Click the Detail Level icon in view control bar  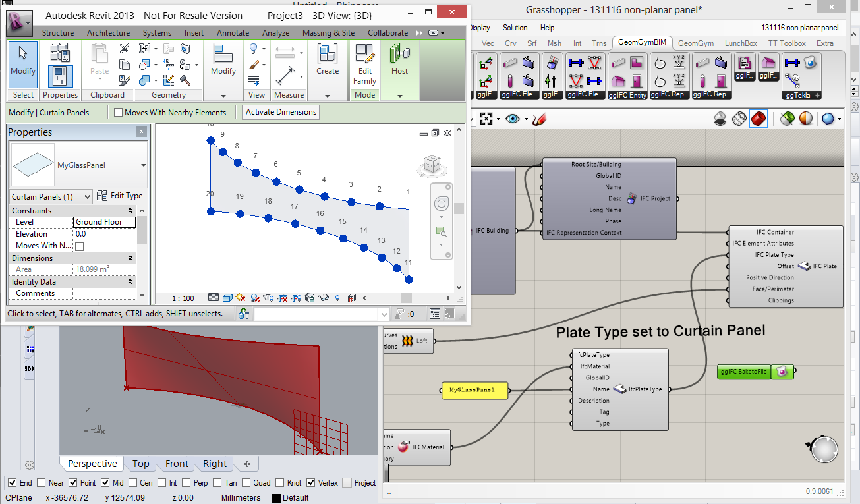214,298
